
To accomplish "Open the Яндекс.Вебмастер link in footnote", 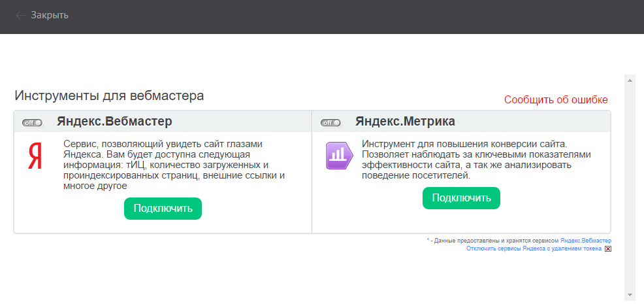I will point(585,241).
